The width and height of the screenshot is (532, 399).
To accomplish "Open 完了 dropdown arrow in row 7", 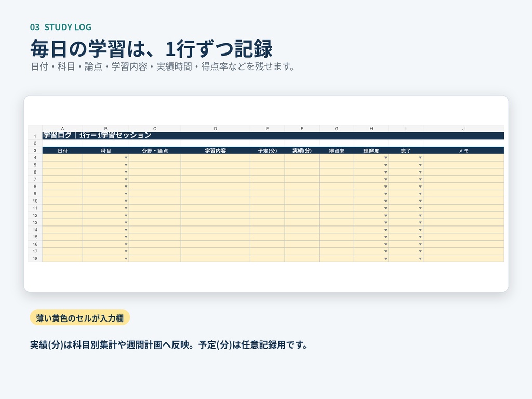I will click(420, 179).
